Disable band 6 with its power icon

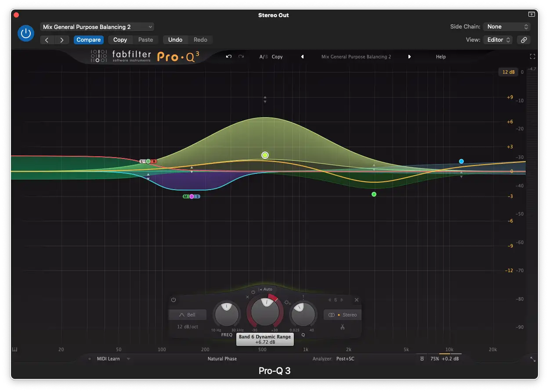click(x=173, y=300)
